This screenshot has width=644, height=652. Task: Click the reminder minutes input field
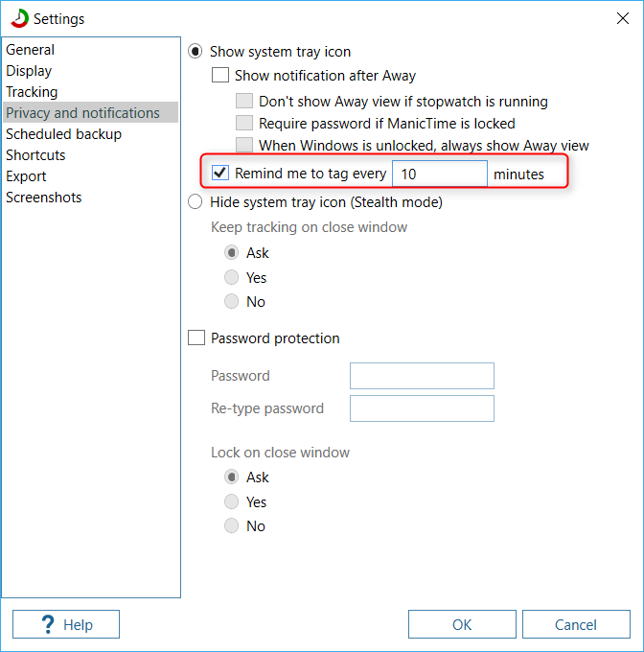click(x=440, y=174)
